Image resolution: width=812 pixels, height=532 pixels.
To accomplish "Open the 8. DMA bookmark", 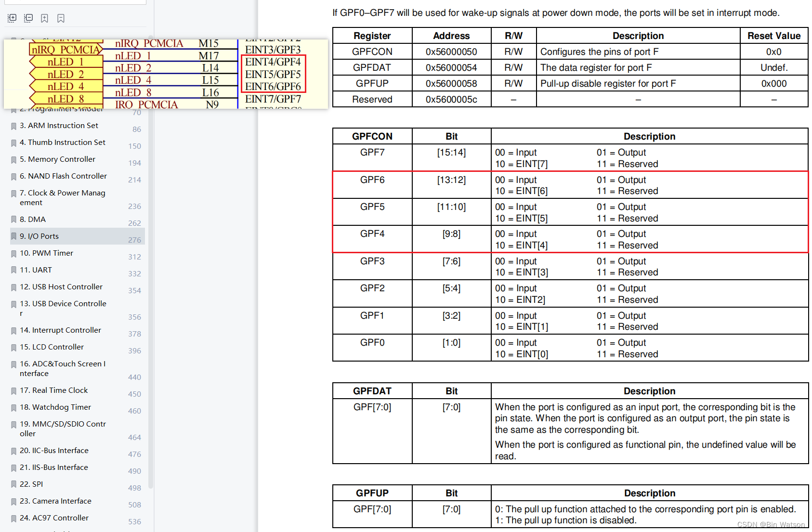I will (33, 219).
